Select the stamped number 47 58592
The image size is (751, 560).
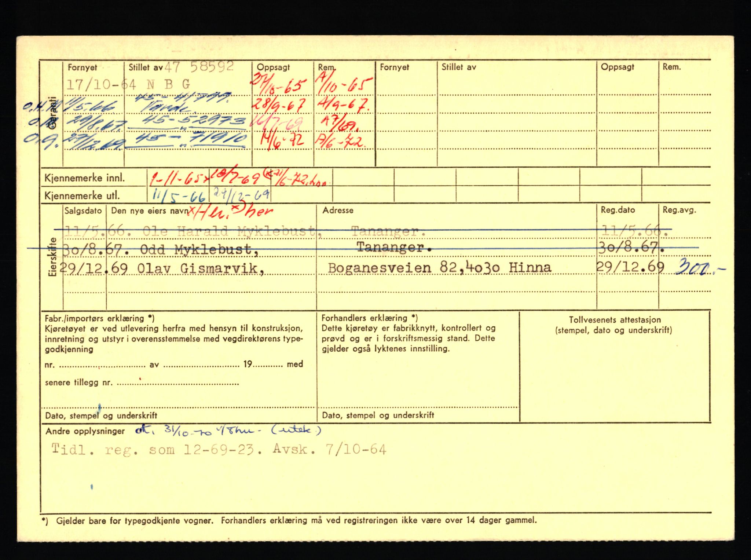click(199, 66)
